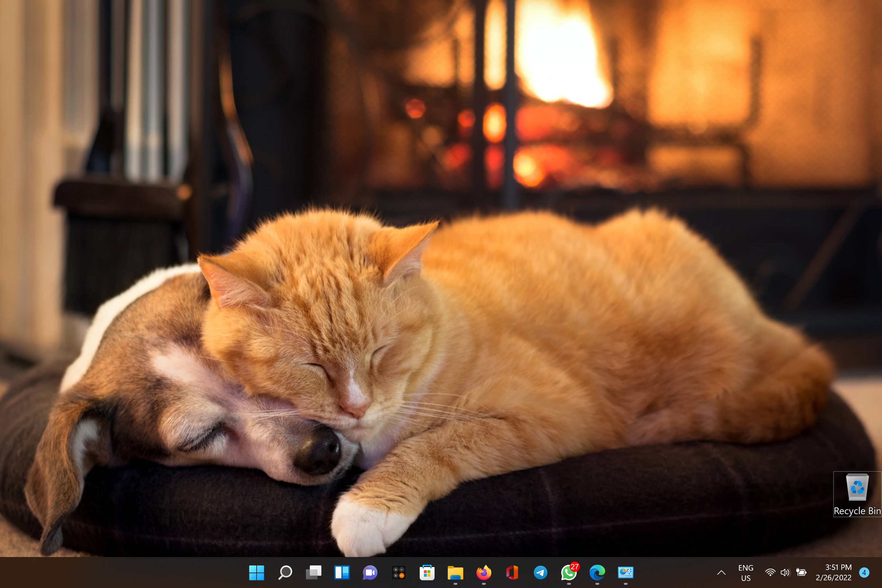Open File Explorer folder icon
Image resolution: width=882 pixels, height=588 pixels.
(455, 573)
